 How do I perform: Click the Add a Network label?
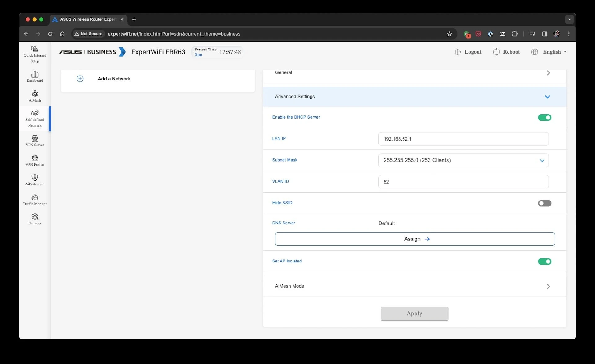pyautogui.click(x=114, y=79)
